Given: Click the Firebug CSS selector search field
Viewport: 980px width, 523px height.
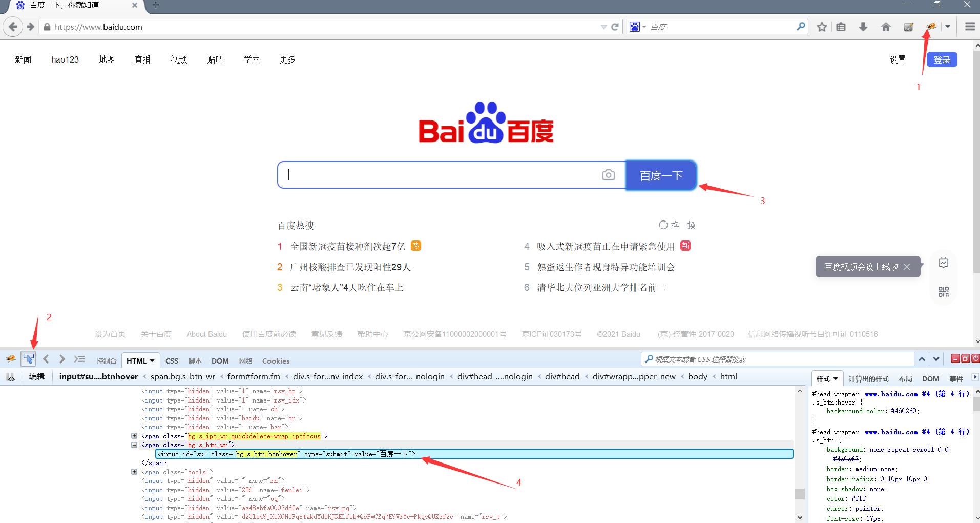Looking at the screenshot, I should point(779,359).
